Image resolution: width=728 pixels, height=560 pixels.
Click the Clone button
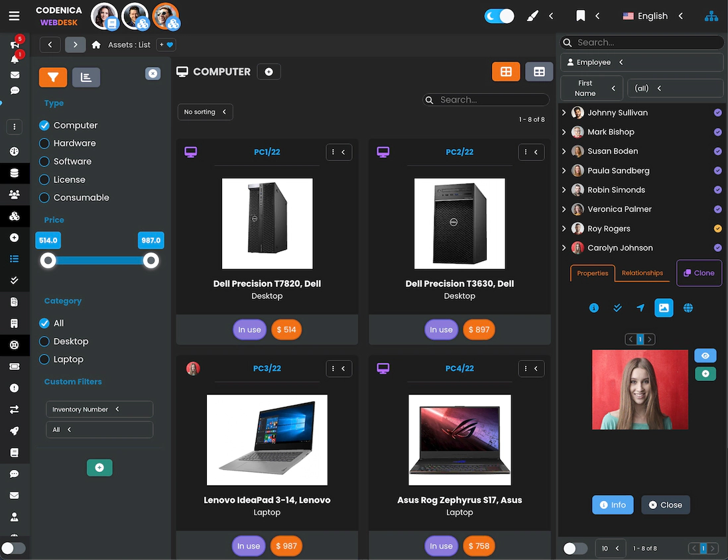point(699,273)
